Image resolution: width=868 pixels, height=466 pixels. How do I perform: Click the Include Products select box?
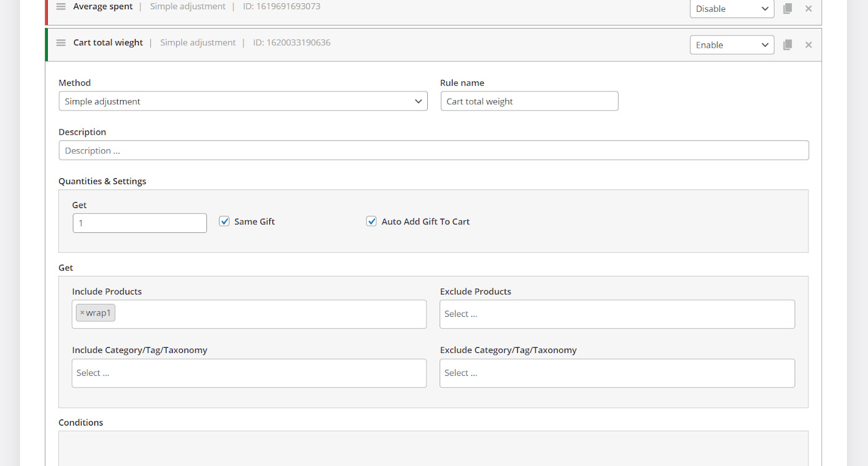coord(267,314)
